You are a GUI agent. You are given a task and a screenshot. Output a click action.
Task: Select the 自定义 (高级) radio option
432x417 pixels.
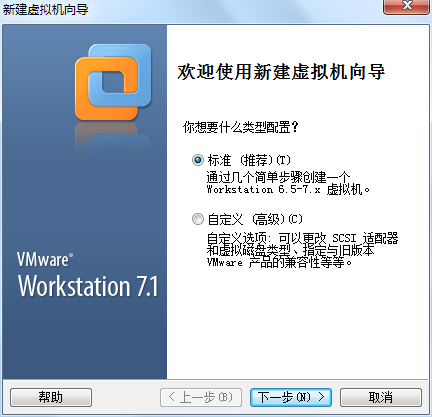198,219
